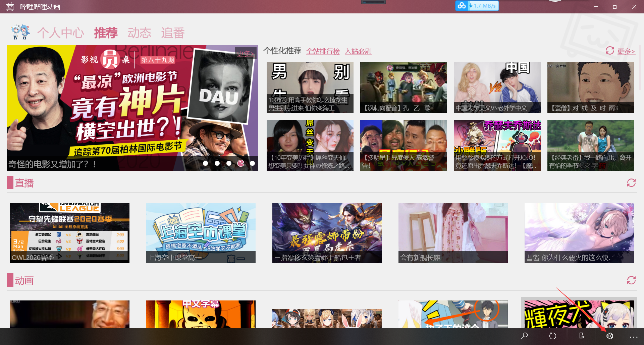Click the bilibili mascot avatar icon
644x345 pixels.
(20, 32)
